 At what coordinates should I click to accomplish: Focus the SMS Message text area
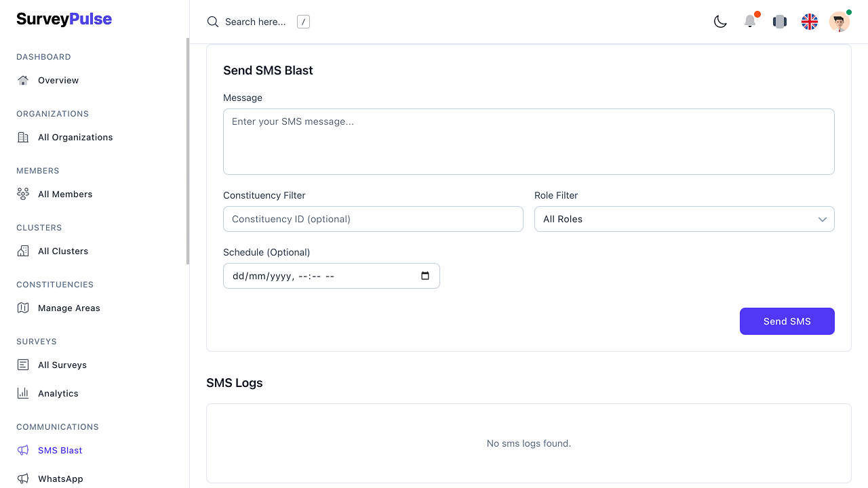tap(528, 142)
